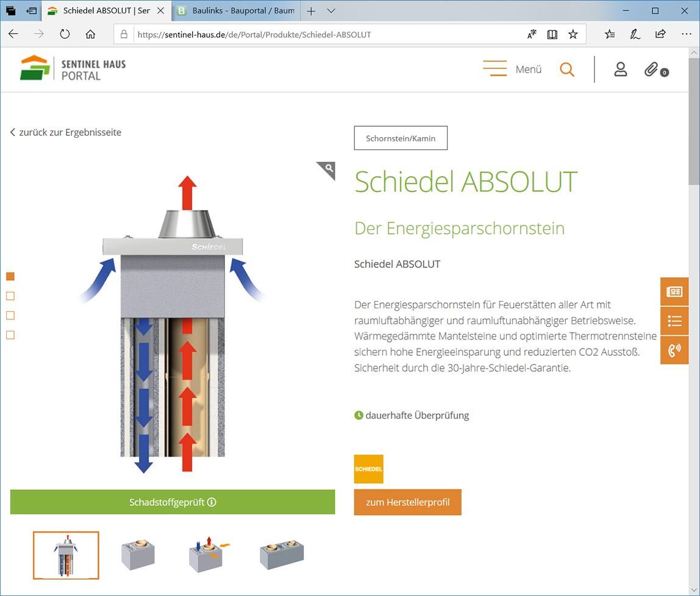Click the address bar URL
Image resolution: width=700 pixels, height=596 pixels.
click(x=254, y=34)
